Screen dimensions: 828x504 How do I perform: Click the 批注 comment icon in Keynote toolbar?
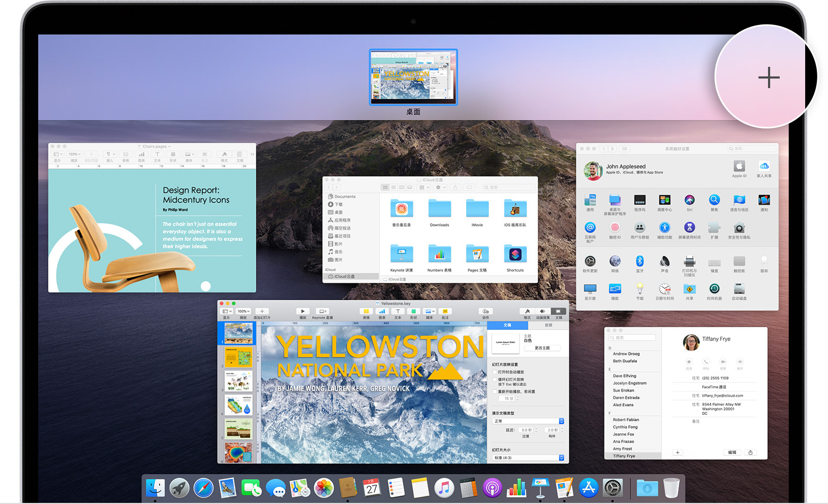pos(445,311)
